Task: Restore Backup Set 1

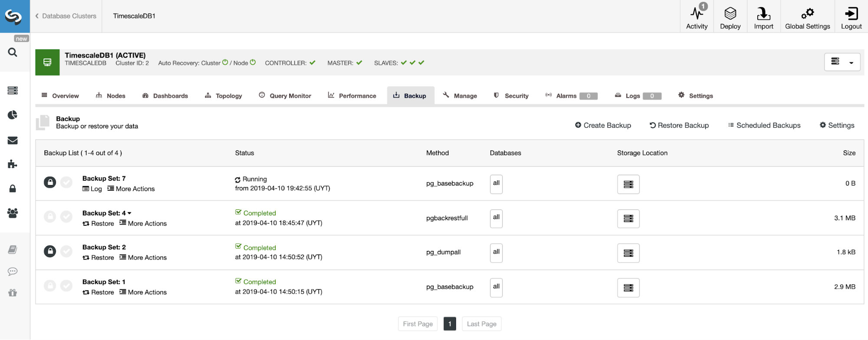Action: 98,292
